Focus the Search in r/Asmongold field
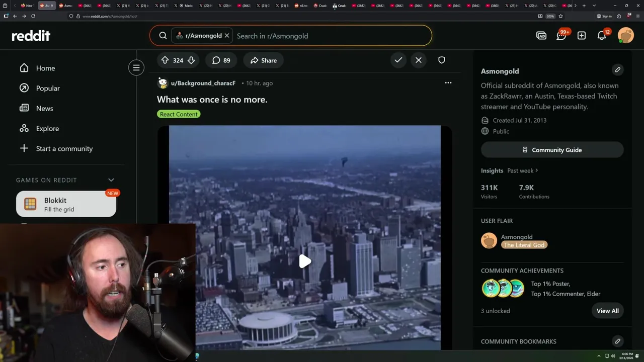The width and height of the screenshot is (644, 362). pyautogui.click(x=332, y=36)
